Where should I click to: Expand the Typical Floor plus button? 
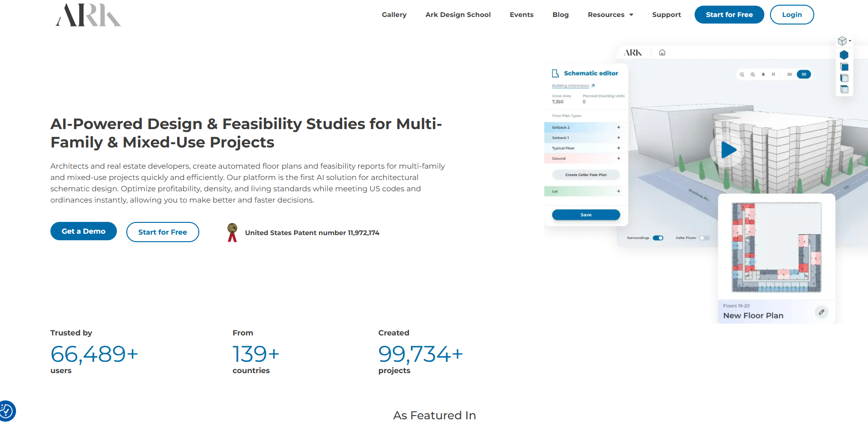pyautogui.click(x=619, y=148)
